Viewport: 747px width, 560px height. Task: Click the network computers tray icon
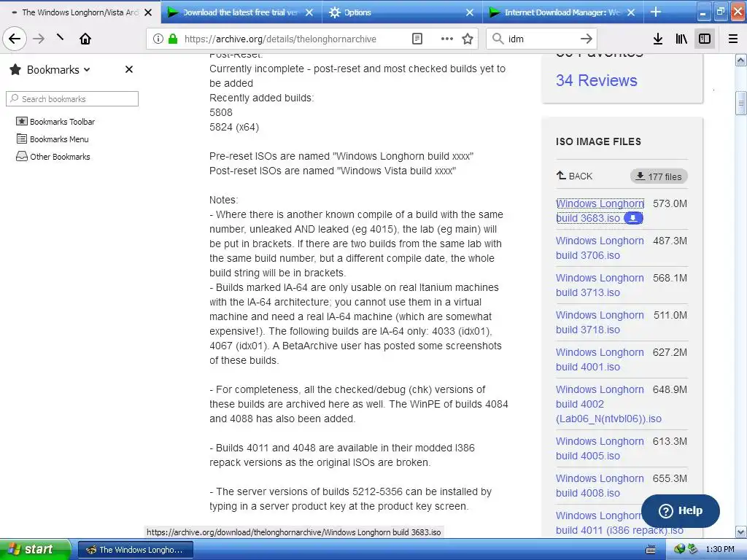692,550
